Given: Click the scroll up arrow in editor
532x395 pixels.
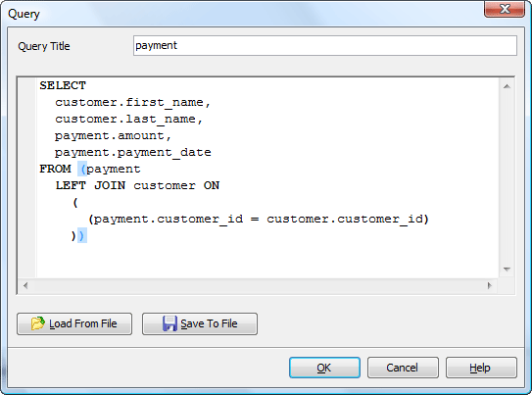Looking at the screenshot, I should tap(507, 86).
